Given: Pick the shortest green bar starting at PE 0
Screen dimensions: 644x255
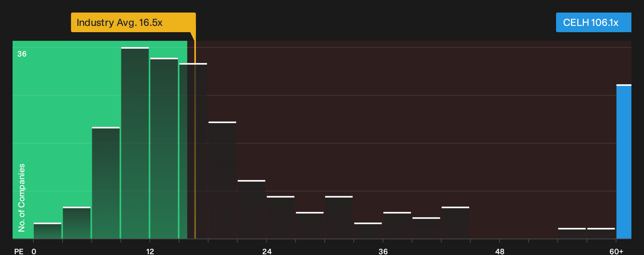Looking at the screenshot, I should (48, 231).
